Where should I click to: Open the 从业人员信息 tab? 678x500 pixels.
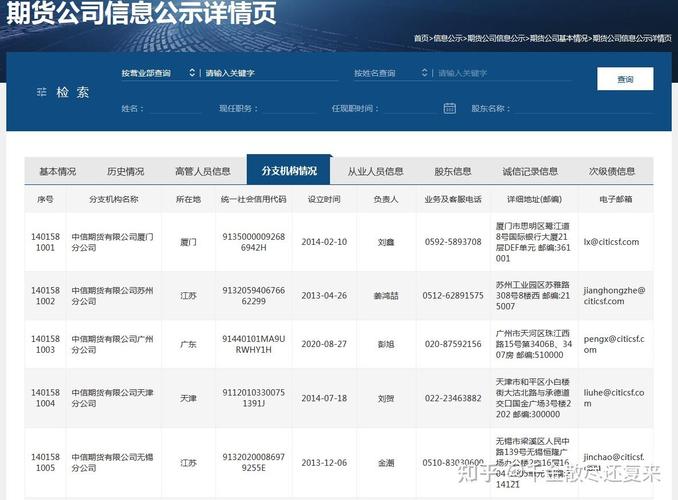click(375, 171)
